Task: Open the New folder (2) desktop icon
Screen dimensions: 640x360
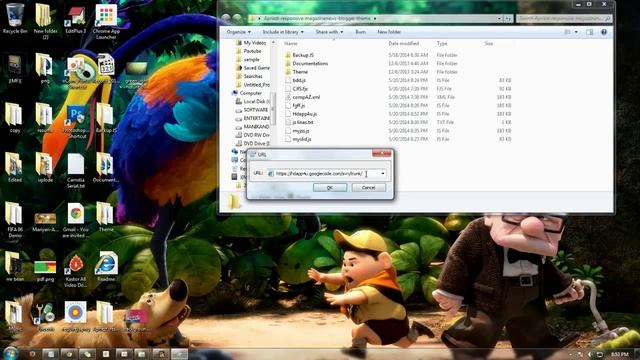Action: [45, 20]
